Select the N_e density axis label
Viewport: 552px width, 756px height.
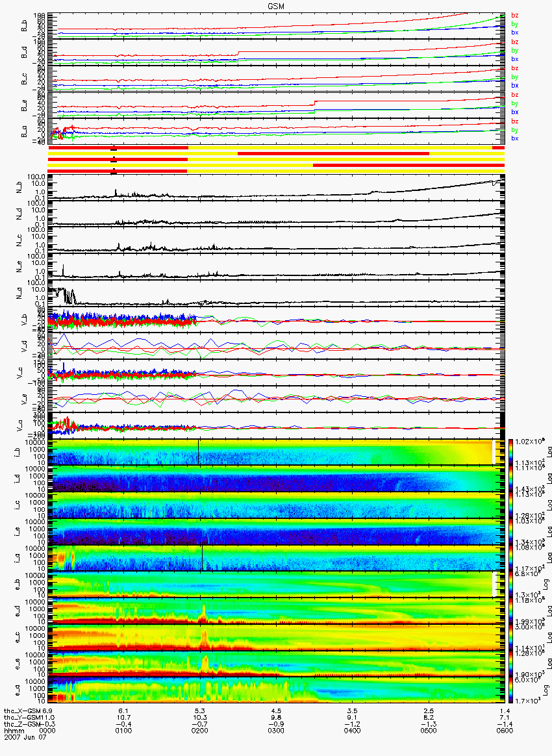coord(19,267)
